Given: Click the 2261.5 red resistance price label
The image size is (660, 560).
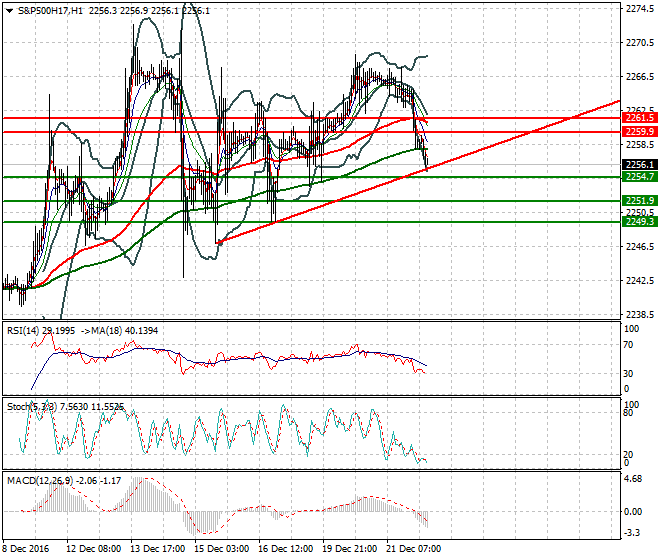Looking at the screenshot, I should point(639,118).
